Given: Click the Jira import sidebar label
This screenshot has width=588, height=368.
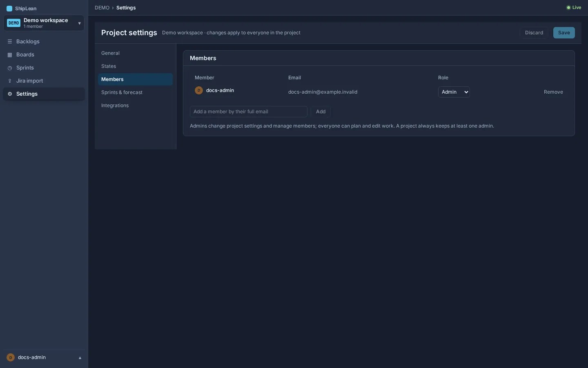Looking at the screenshot, I should [x=30, y=81].
